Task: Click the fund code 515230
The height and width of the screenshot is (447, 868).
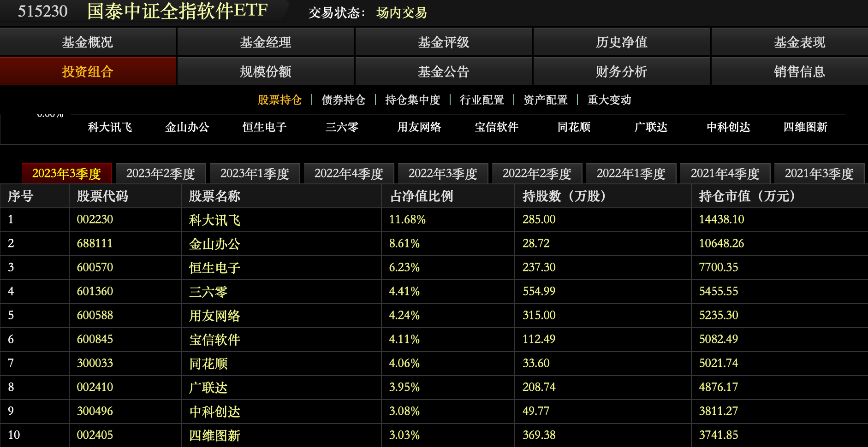Action: coord(42,11)
